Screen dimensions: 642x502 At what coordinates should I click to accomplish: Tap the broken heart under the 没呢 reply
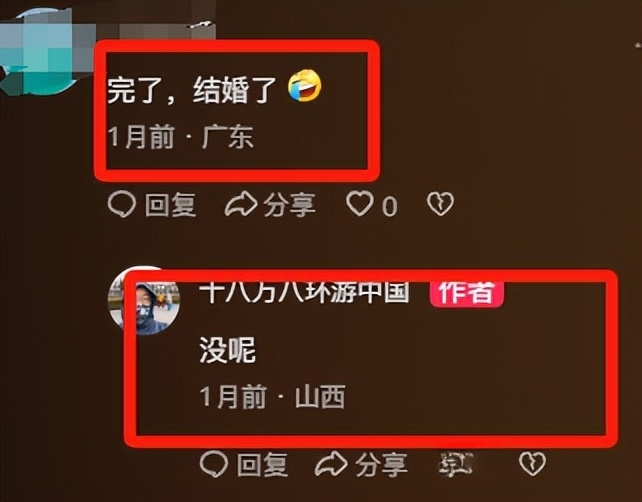pyautogui.click(x=532, y=464)
